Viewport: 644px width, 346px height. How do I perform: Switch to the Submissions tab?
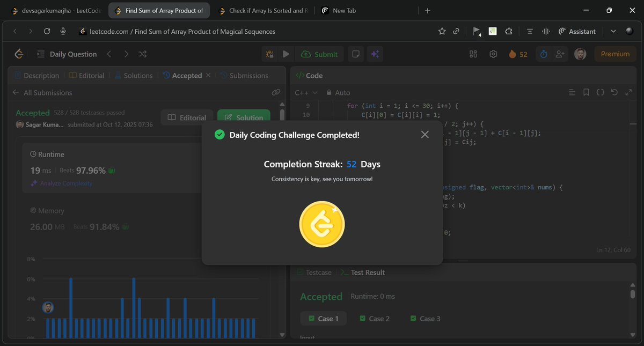[x=244, y=76]
